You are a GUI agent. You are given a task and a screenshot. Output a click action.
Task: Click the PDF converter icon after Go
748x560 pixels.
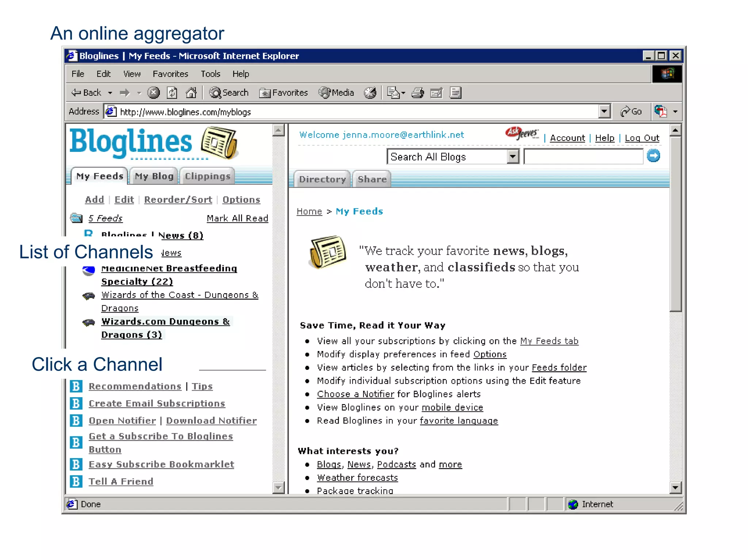click(661, 111)
